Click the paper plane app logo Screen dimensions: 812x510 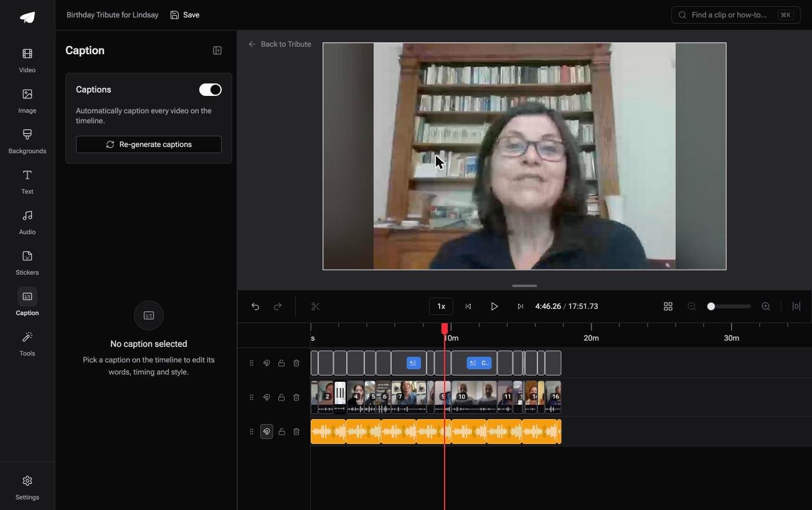(27, 17)
